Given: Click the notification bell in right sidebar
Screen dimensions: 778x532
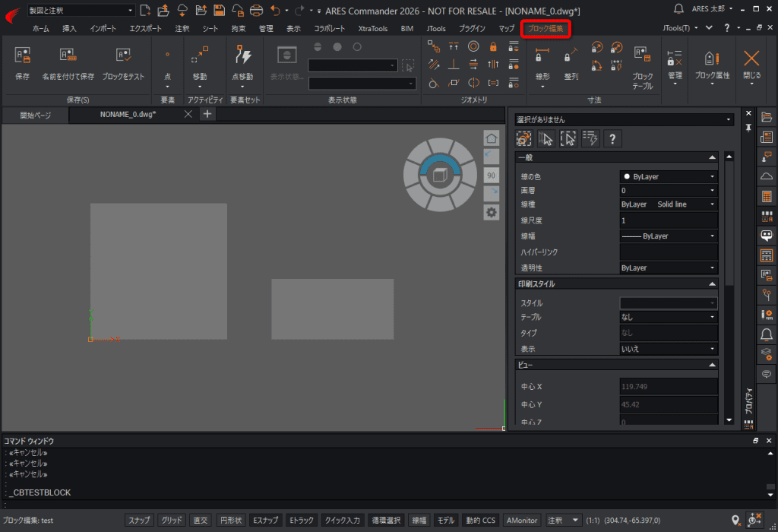Looking at the screenshot, I should 767,334.
